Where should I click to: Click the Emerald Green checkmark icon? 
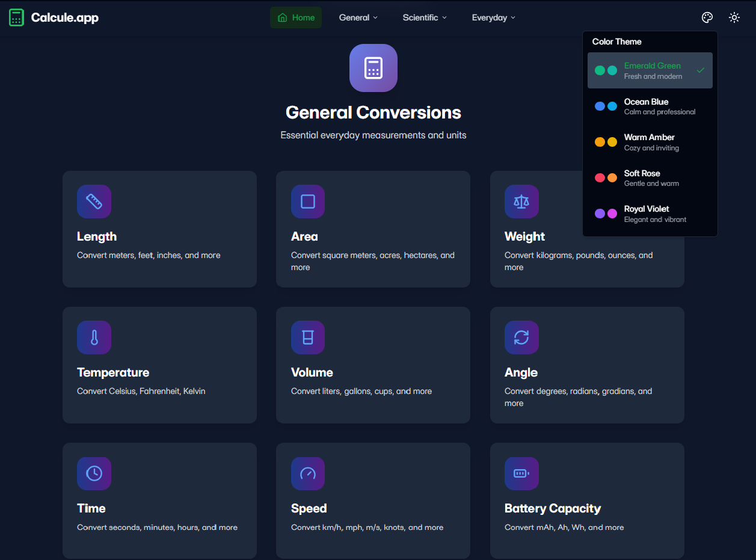701,70
